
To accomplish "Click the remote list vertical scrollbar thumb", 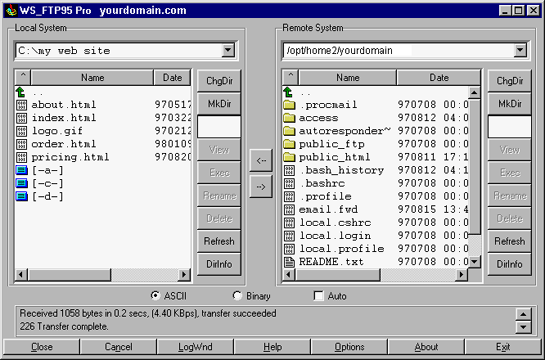I will pos(474,167).
